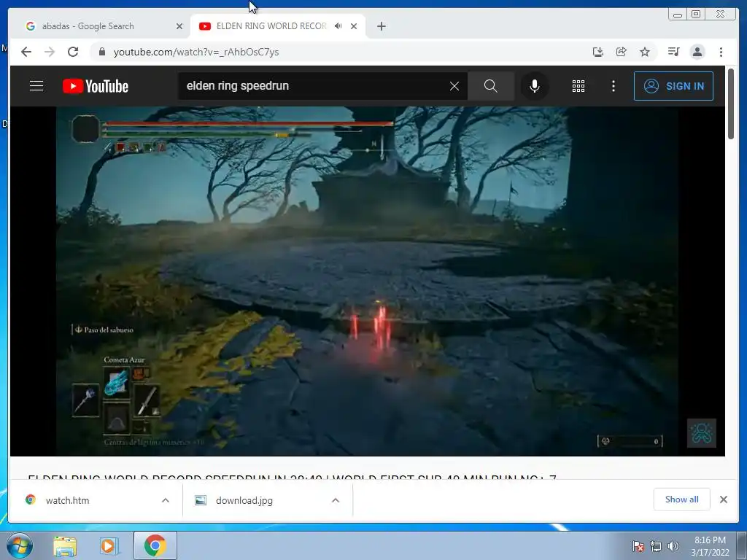This screenshot has height=560, width=747.
Task: Open network tray icon
Action: (656, 546)
